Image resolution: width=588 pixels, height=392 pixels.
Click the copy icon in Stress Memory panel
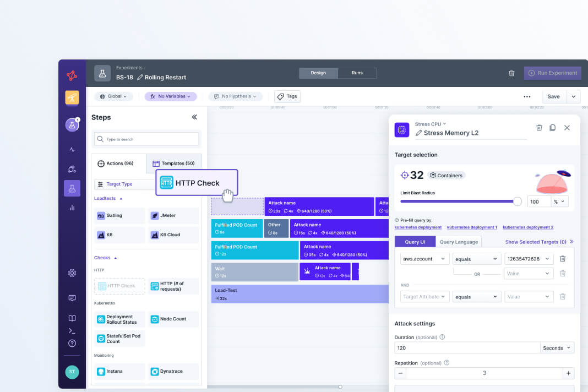(x=553, y=128)
